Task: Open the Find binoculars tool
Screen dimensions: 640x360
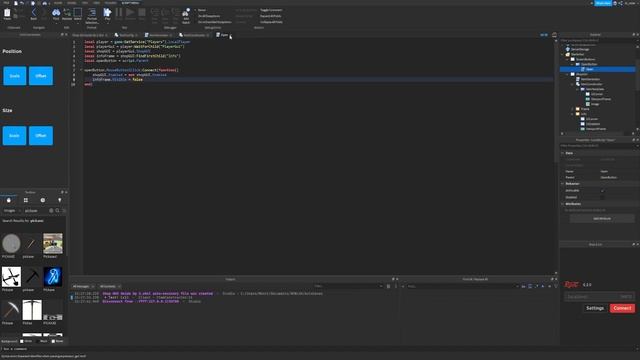Action: 56,13
